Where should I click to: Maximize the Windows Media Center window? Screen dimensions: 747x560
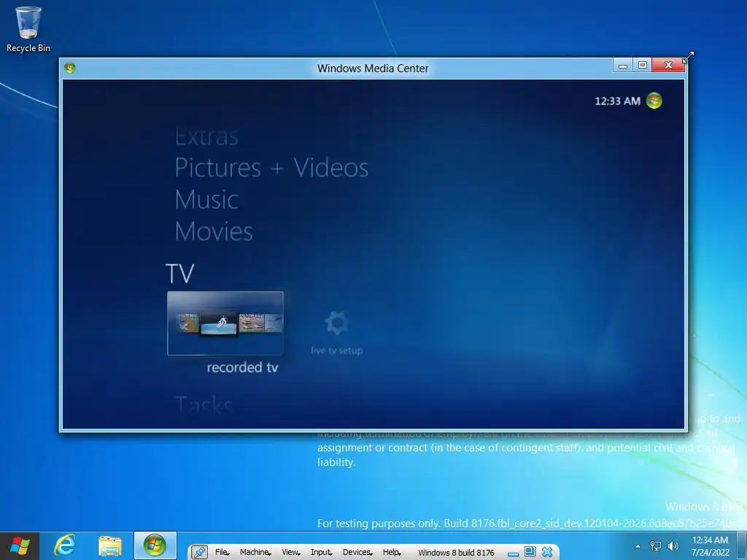(642, 65)
